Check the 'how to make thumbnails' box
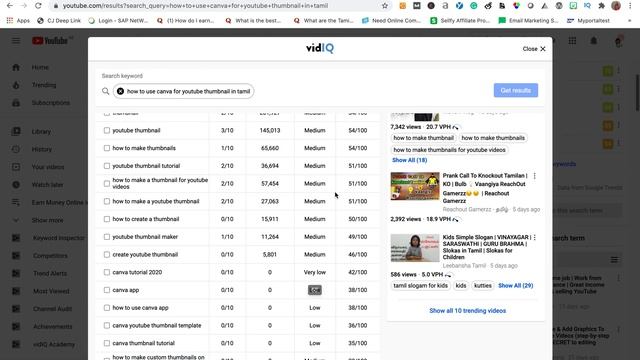The image size is (640, 360). (107, 148)
